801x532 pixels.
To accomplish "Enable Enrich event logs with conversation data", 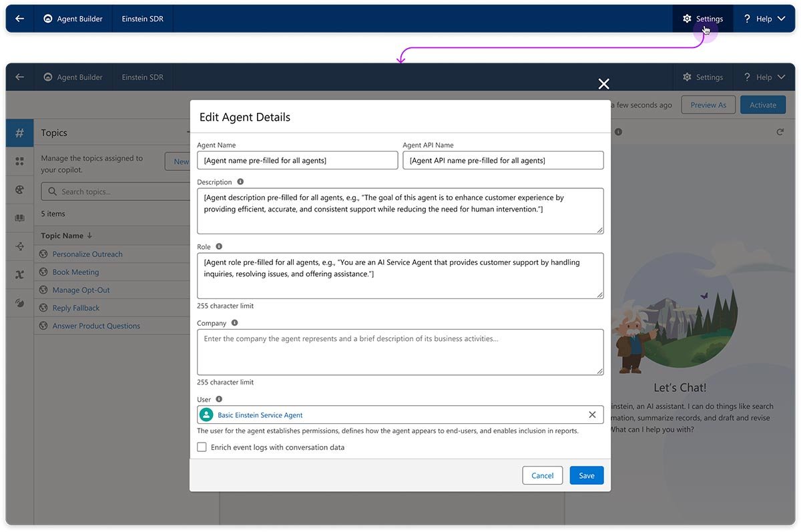I will point(202,447).
